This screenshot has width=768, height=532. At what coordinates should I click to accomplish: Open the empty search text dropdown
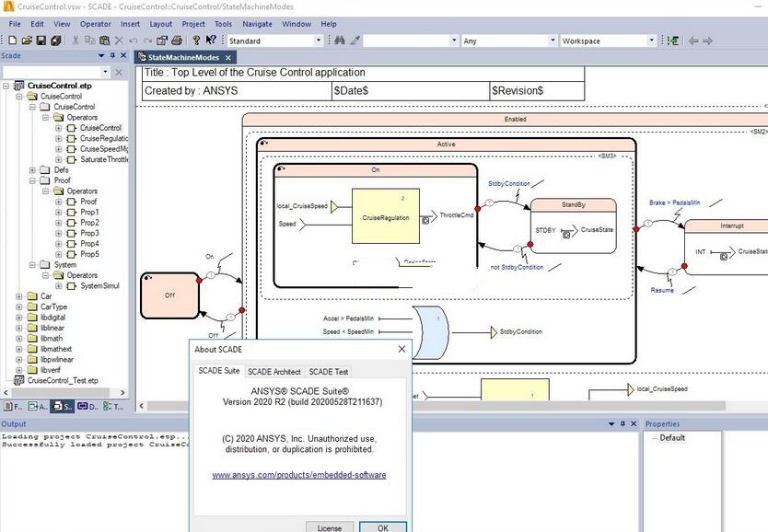454,40
